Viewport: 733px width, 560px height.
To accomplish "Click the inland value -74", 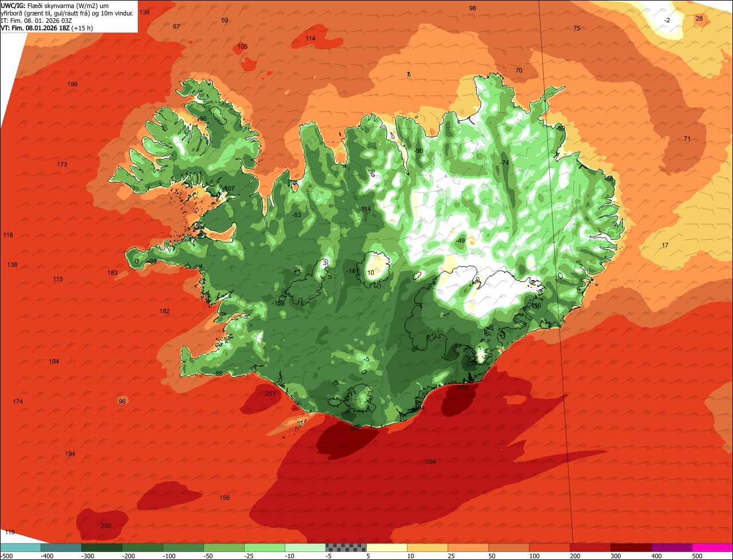I will click(x=504, y=163).
